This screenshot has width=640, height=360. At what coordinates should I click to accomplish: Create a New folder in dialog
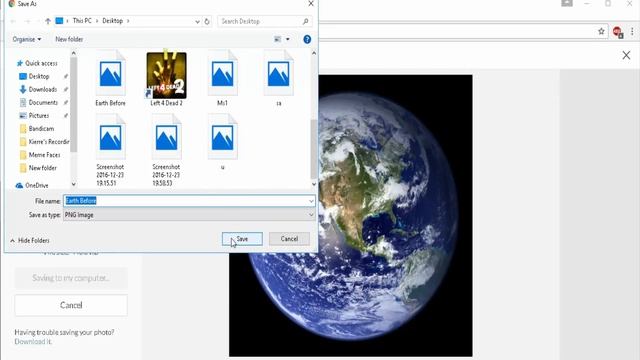click(x=69, y=39)
